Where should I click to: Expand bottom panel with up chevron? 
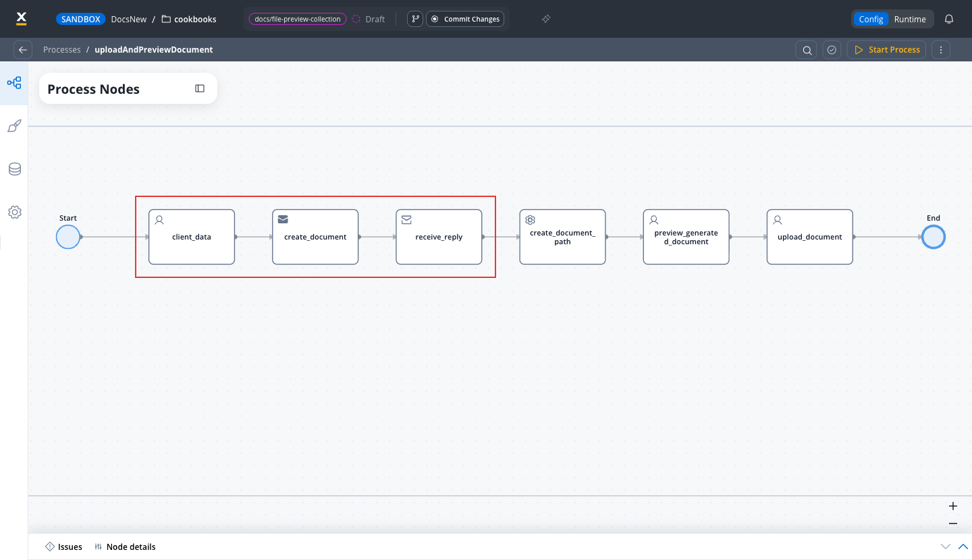click(x=963, y=547)
